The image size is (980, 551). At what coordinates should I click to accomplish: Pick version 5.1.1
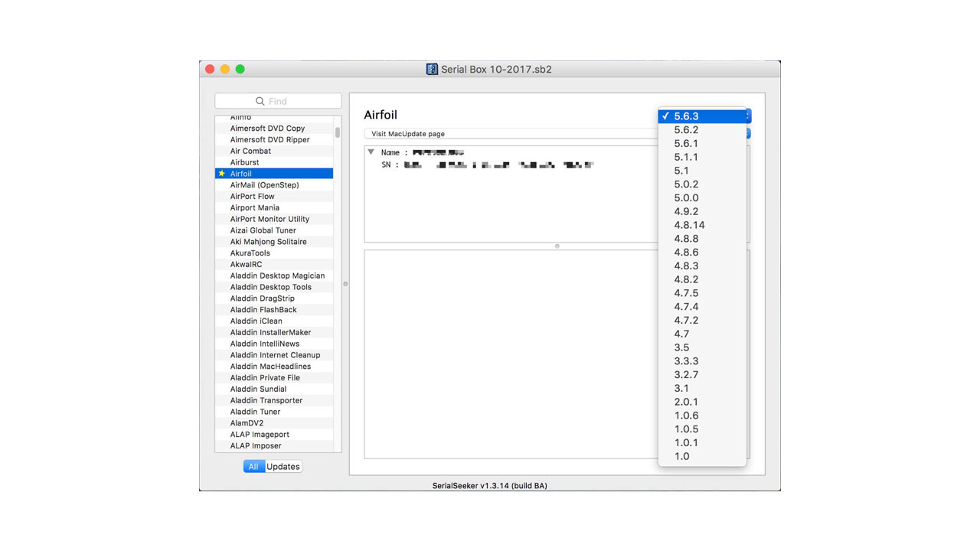[x=702, y=157]
